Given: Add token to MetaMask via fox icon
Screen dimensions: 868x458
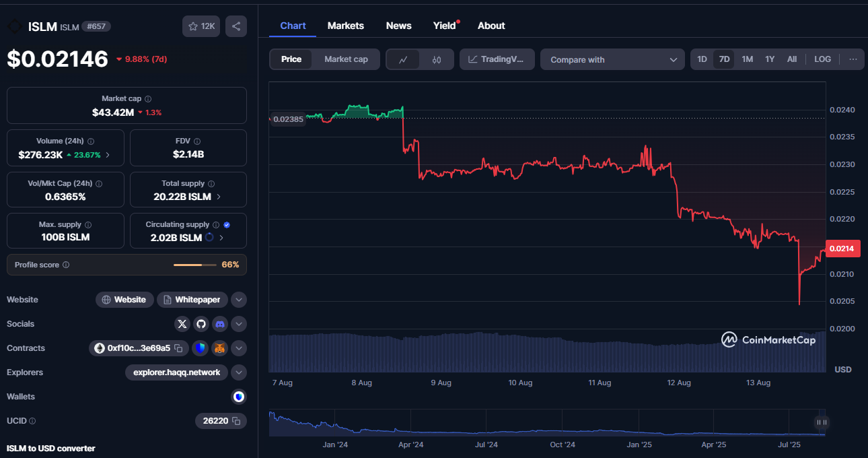Looking at the screenshot, I should coord(220,348).
